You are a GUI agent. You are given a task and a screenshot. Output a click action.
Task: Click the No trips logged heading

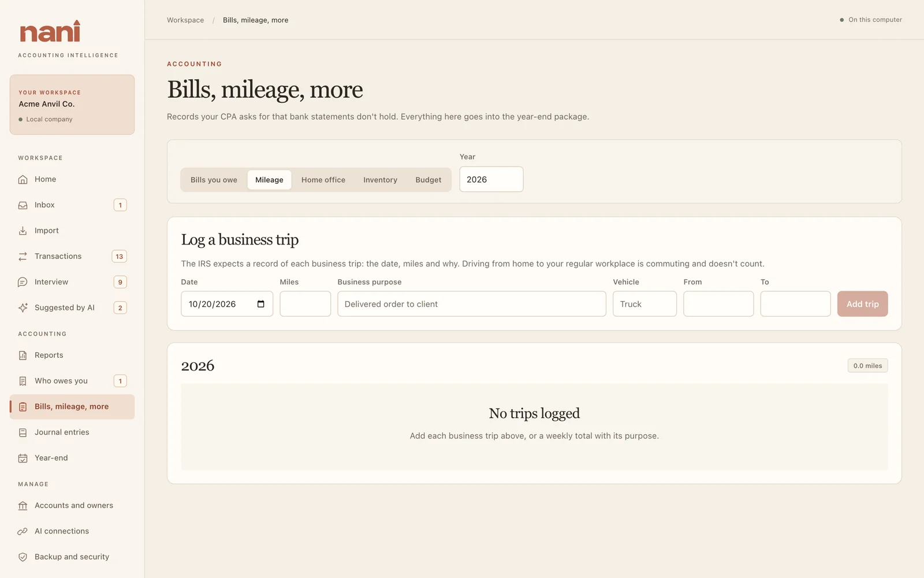click(x=534, y=413)
